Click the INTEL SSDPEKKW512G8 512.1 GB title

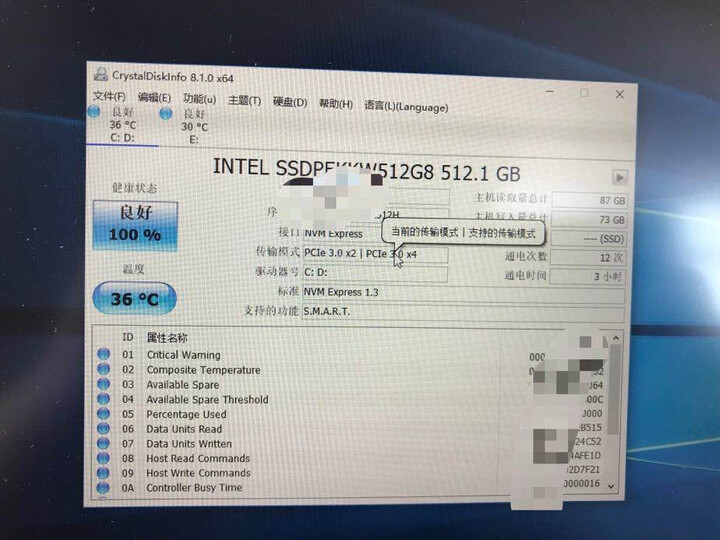click(366, 170)
